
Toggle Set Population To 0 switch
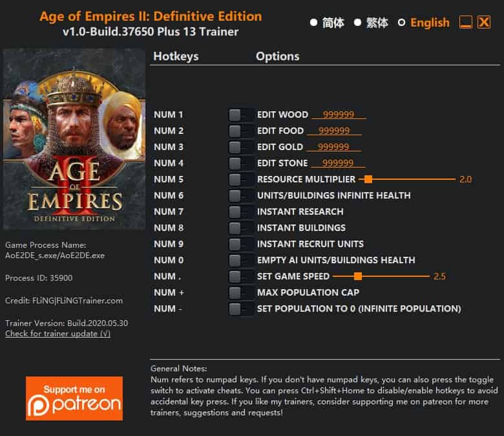241,309
